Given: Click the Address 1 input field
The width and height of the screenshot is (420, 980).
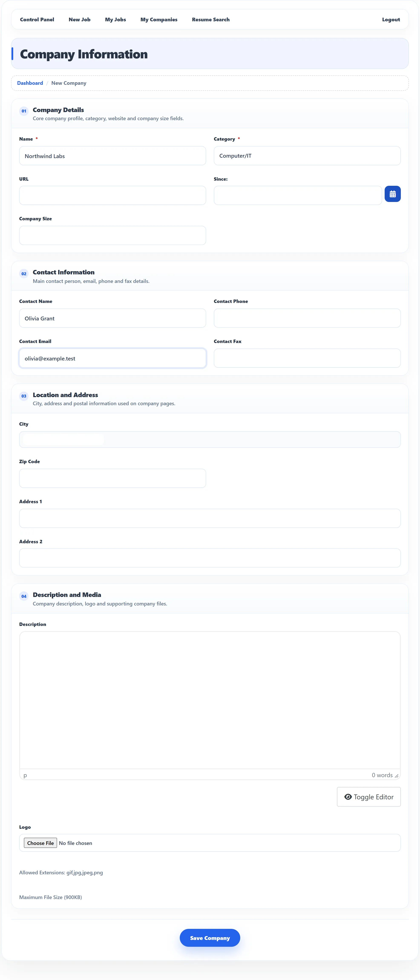Looking at the screenshot, I should (210, 518).
